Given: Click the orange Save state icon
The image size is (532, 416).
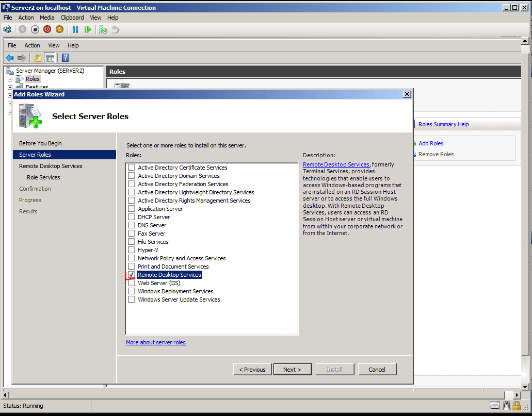Looking at the screenshot, I should click(59, 29).
